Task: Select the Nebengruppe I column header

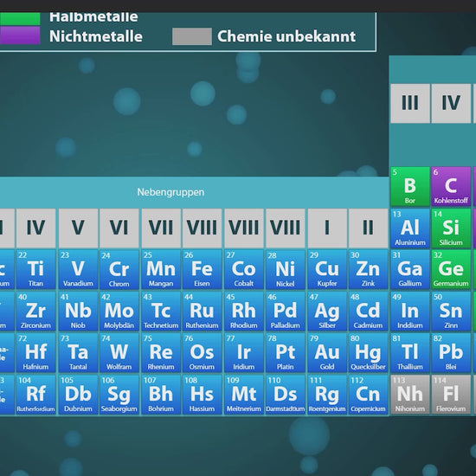Action: pyautogui.click(x=327, y=228)
